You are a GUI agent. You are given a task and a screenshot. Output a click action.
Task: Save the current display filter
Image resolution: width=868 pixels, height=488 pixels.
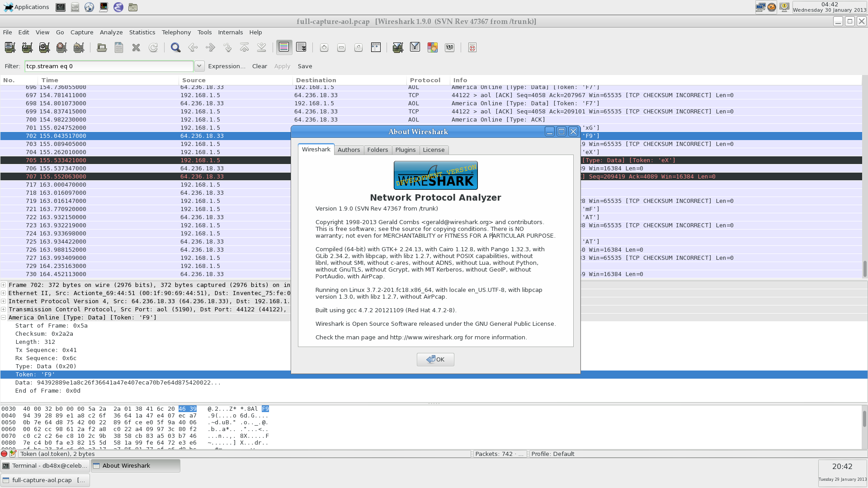[305, 66]
